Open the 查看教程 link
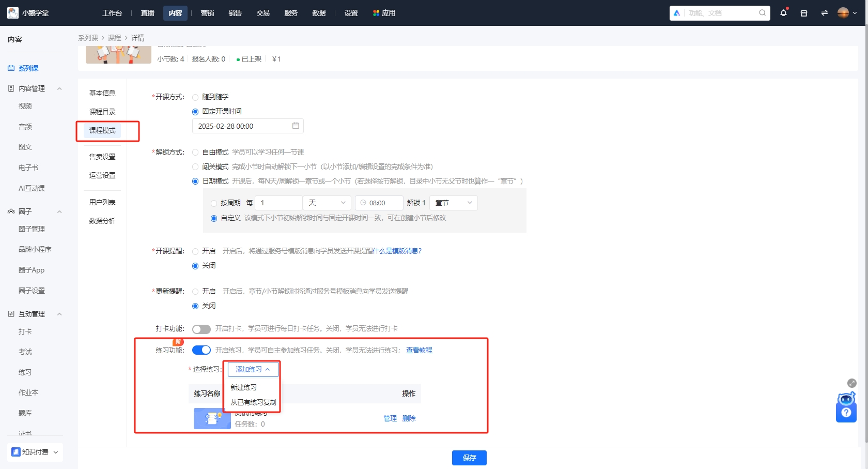 [x=419, y=350]
